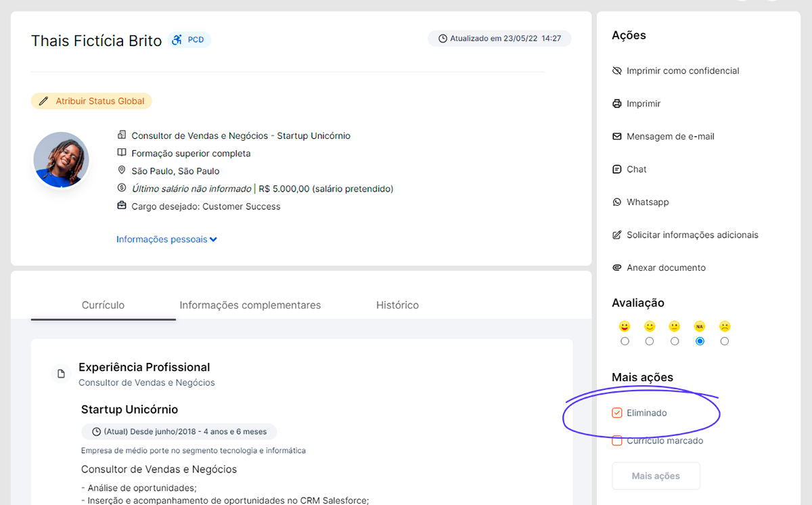
Task: Select the radio under the neutral emoji
Action: [675, 341]
